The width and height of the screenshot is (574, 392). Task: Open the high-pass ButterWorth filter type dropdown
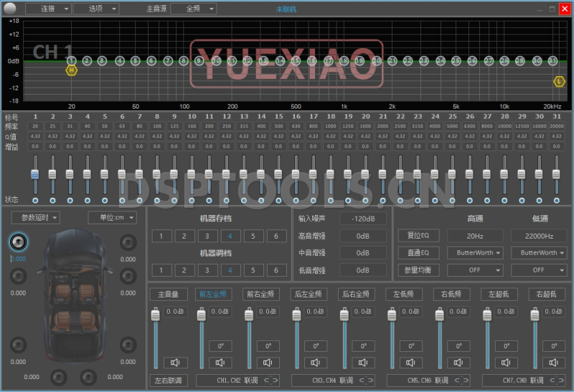tap(474, 253)
